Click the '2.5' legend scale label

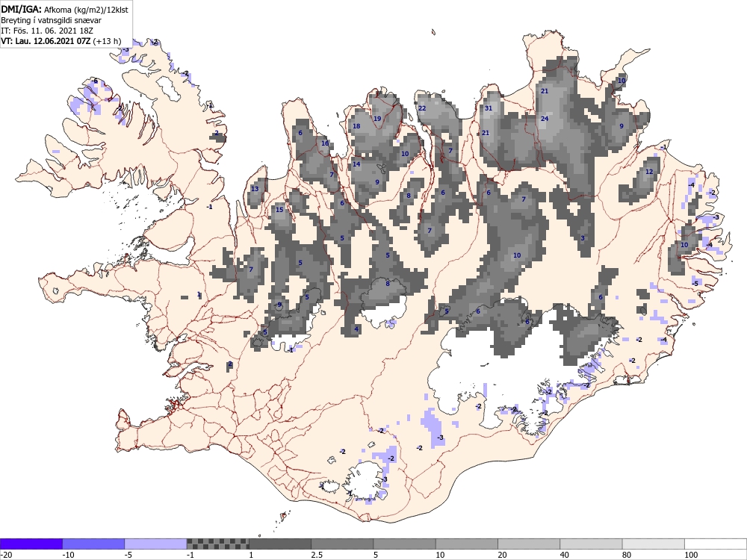(317, 555)
